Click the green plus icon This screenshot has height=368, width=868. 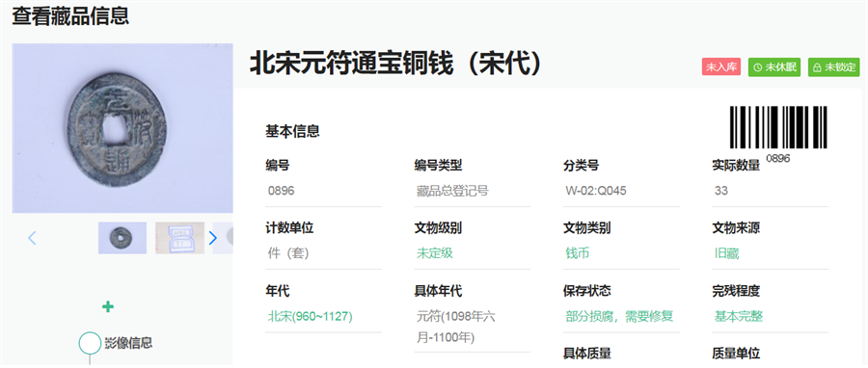(x=108, y=306)
